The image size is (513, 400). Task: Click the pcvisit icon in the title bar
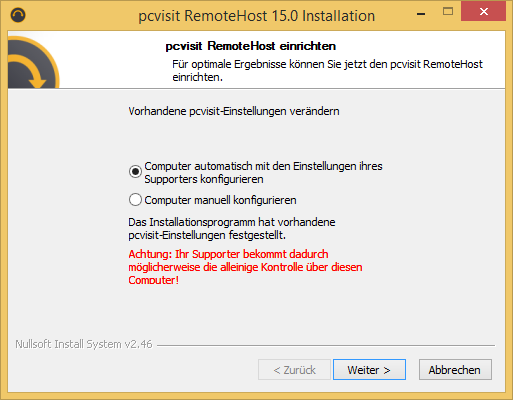pyautogui.click(x=18, y=15)
